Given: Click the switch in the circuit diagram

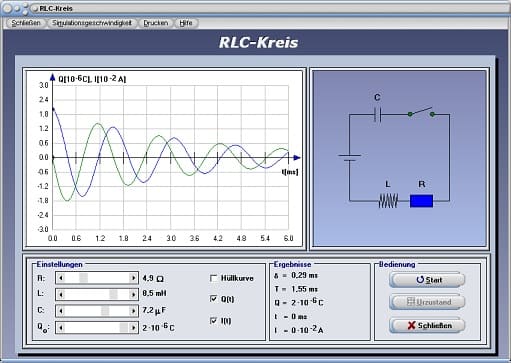Looking at the screenshot, I should pos(421,112).
